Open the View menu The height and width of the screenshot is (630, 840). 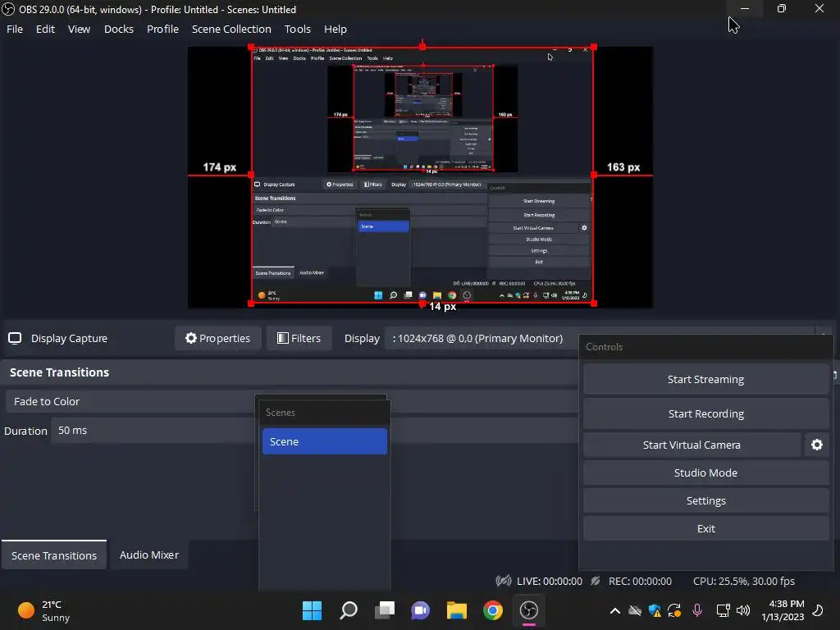[79, 29]
